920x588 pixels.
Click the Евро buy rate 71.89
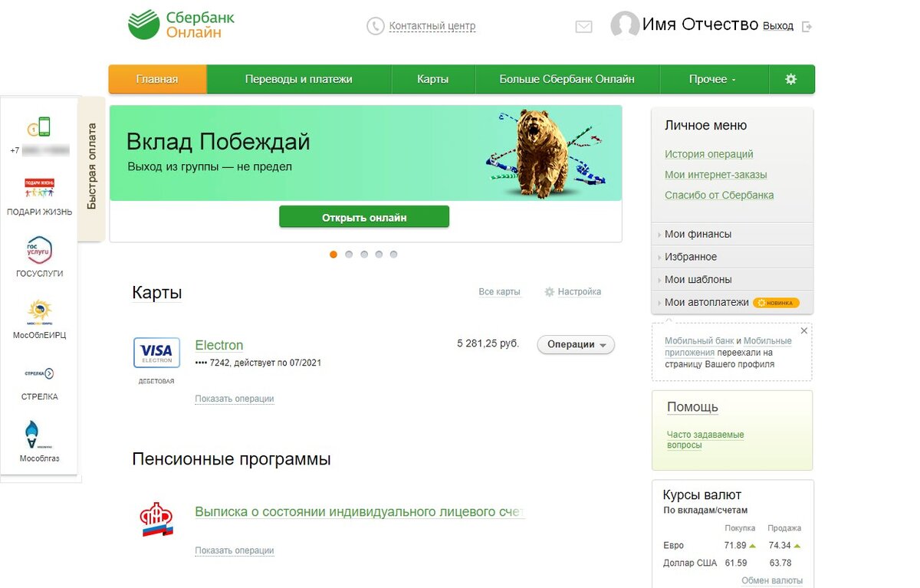click(735, 546)
